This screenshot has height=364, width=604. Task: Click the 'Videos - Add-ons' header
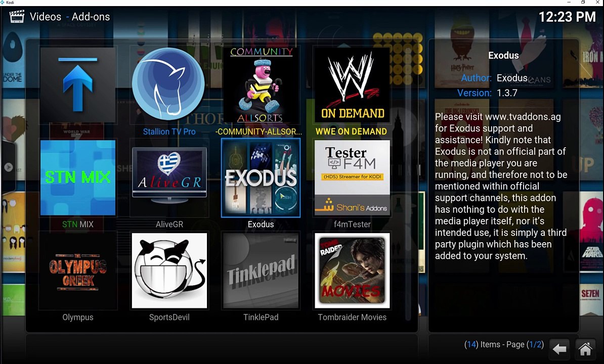pos(70,17)
